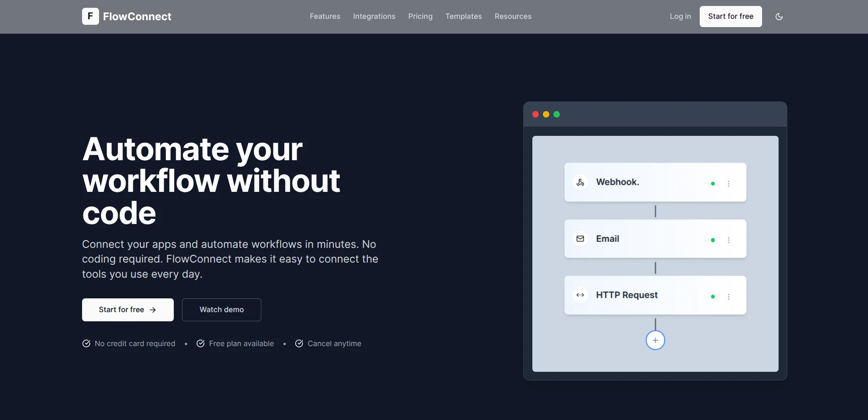Image resolution: width=868 pixels, height=420 pixels.
Task: Open Integrations in the navigation bar
Action: coord(374,17)
